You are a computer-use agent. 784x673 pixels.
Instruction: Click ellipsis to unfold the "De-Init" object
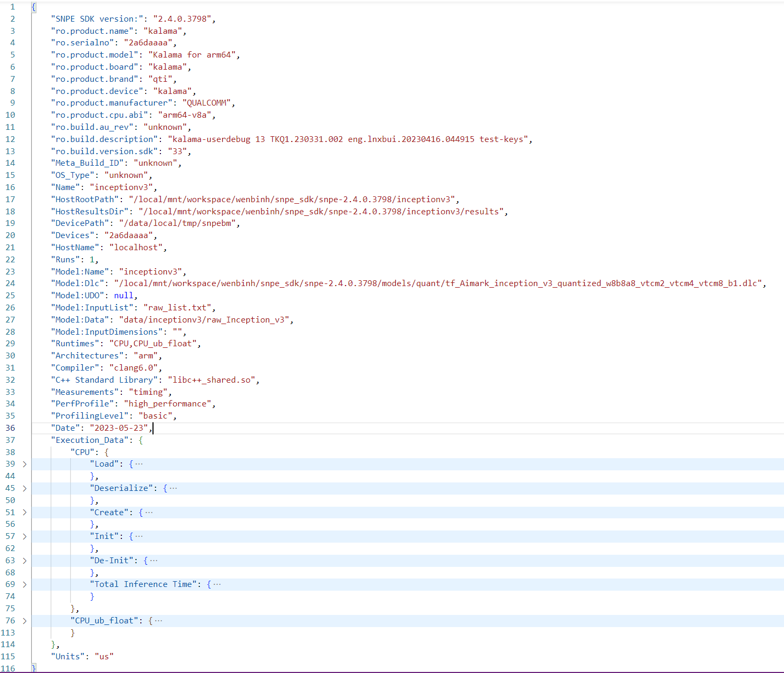(153, 560)
